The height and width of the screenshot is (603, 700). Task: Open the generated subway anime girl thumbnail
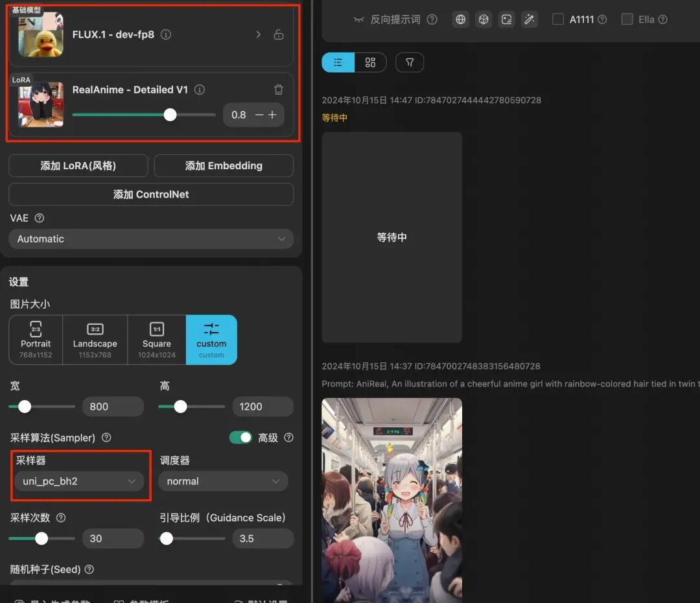(392, 501)
